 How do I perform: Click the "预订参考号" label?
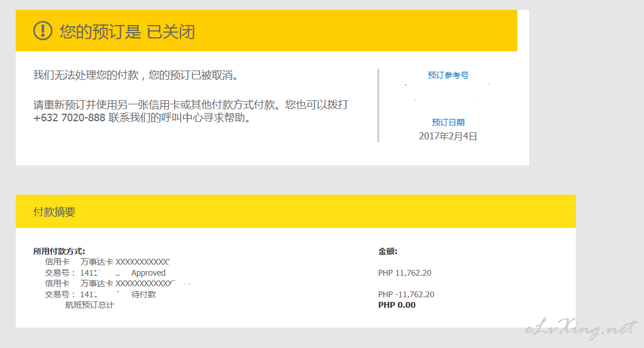(x=448, y=75)
